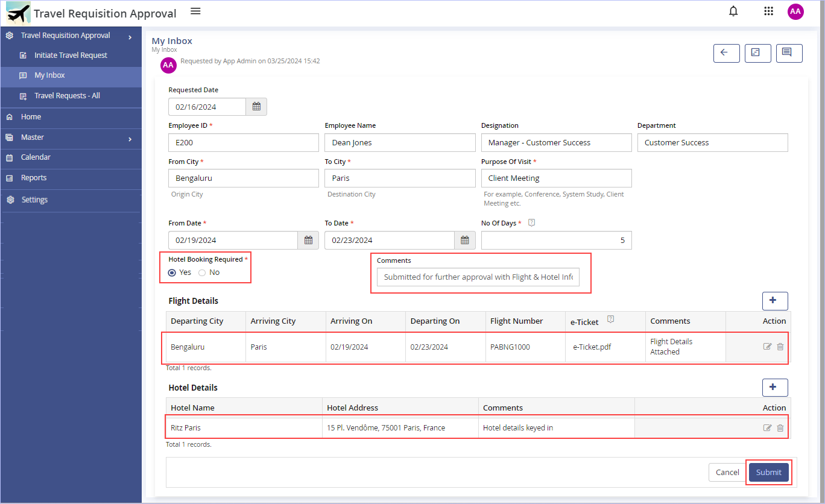Click the To Date input
The width and height of the screenshot is (825, 504).
pos(390,240)
